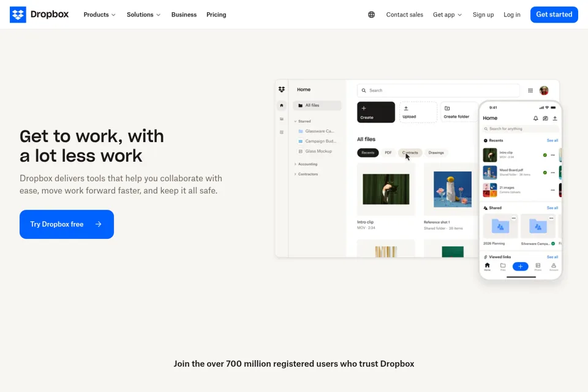Click the phone Photos tab icon
This screenshot has height=392, width=588.
coord(538,266)
